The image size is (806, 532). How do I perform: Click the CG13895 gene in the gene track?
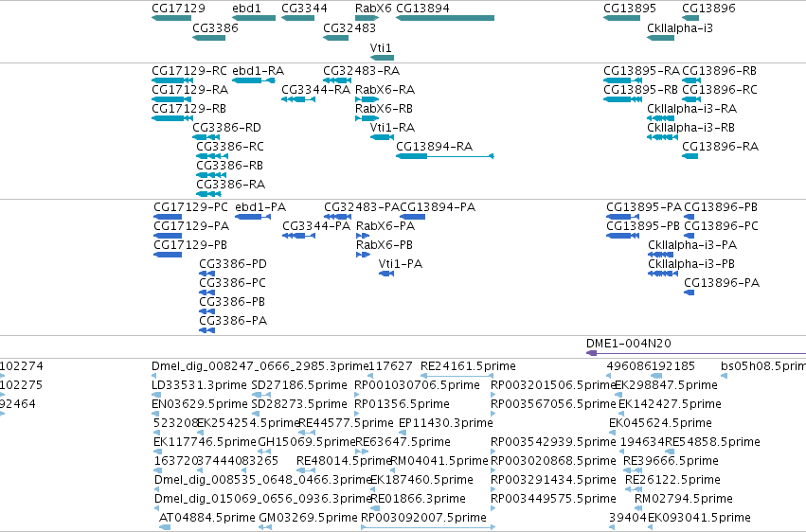(622, 18)
